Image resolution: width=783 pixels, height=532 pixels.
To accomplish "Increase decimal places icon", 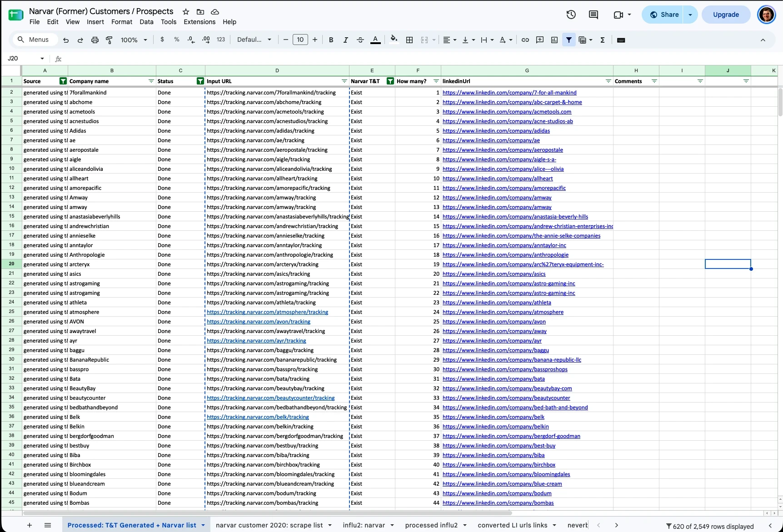I will pyautogui.click(x=206, y=40).
